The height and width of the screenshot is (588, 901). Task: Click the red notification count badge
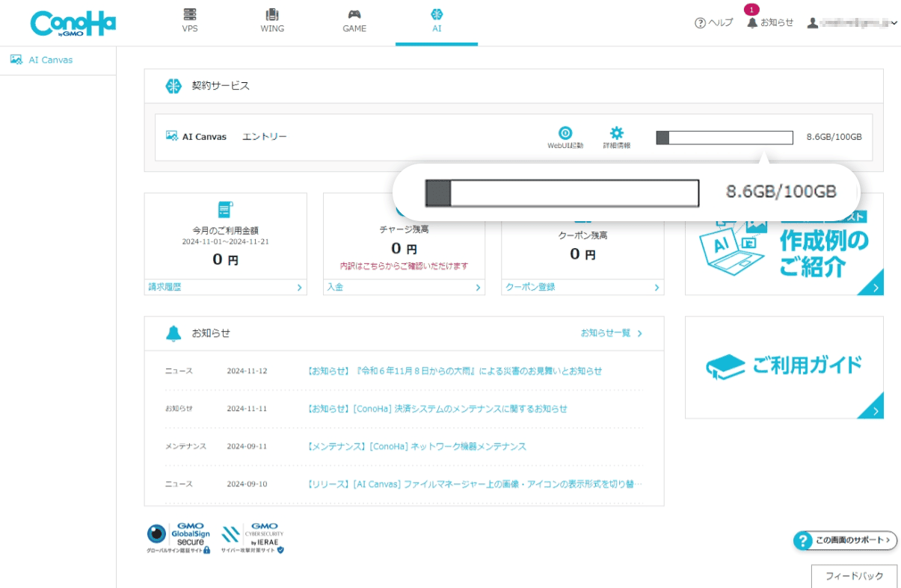coord(751,10)
